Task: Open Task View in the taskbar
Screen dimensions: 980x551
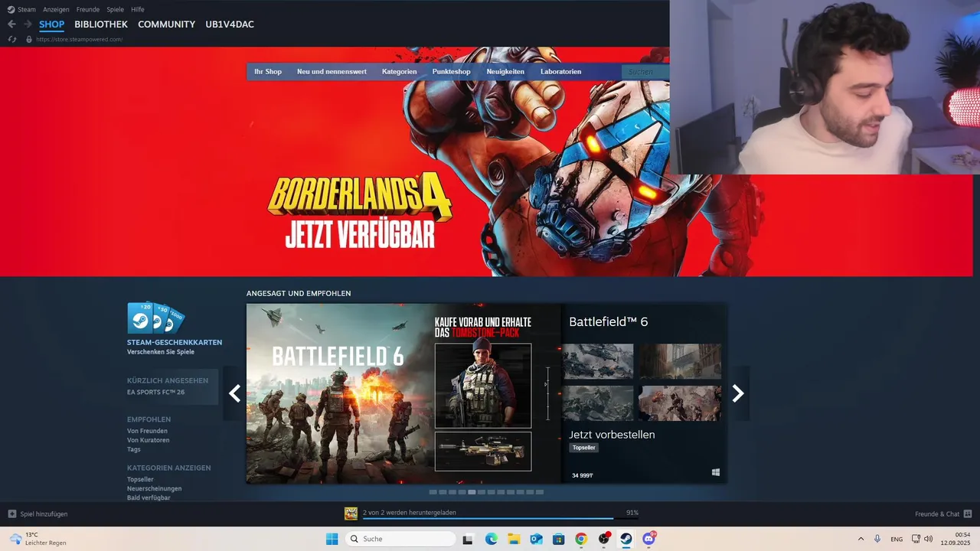Action: 468,540
